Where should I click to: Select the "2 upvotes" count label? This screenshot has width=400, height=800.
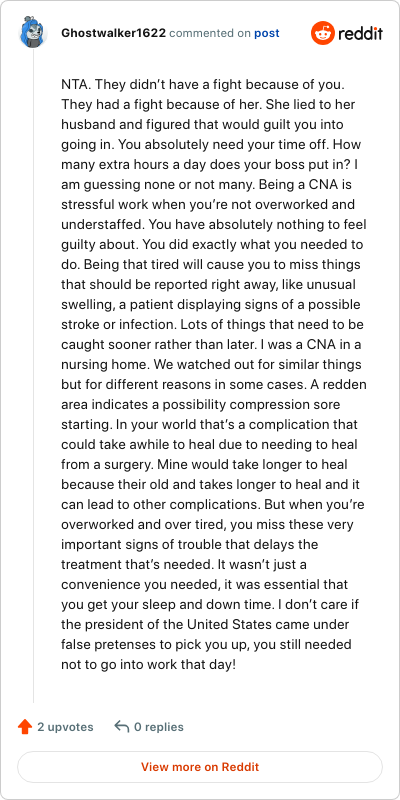65,727
